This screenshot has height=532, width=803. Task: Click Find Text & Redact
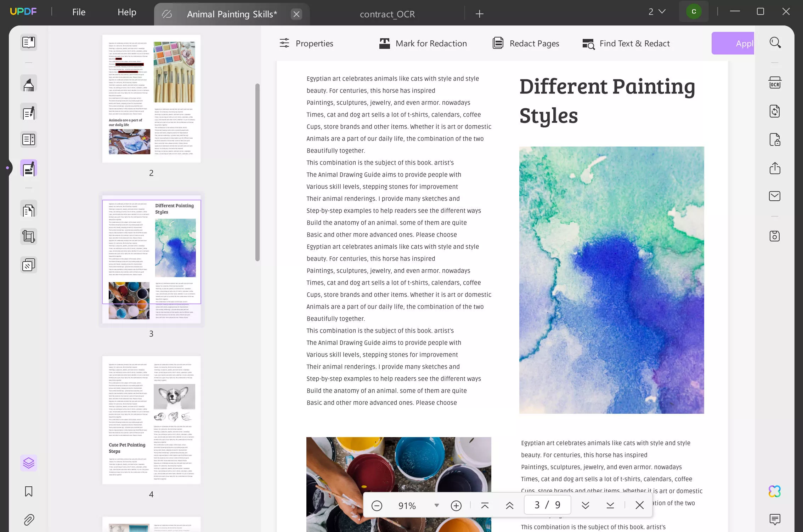pos(626,44)
